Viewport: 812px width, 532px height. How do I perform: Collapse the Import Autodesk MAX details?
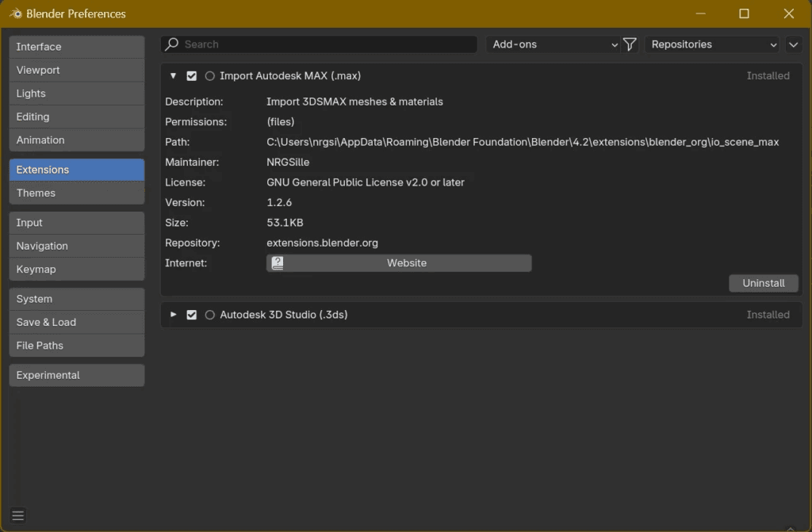click(174, 75)
